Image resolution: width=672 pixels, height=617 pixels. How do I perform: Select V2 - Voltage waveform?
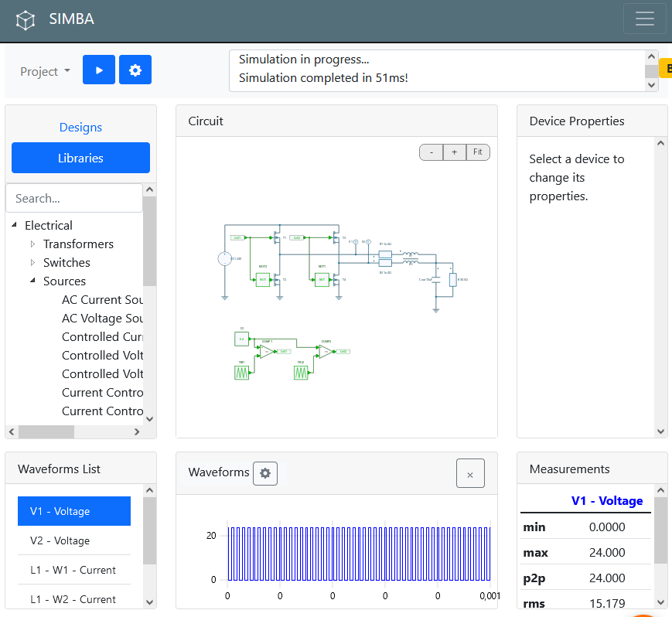[74, 540]
